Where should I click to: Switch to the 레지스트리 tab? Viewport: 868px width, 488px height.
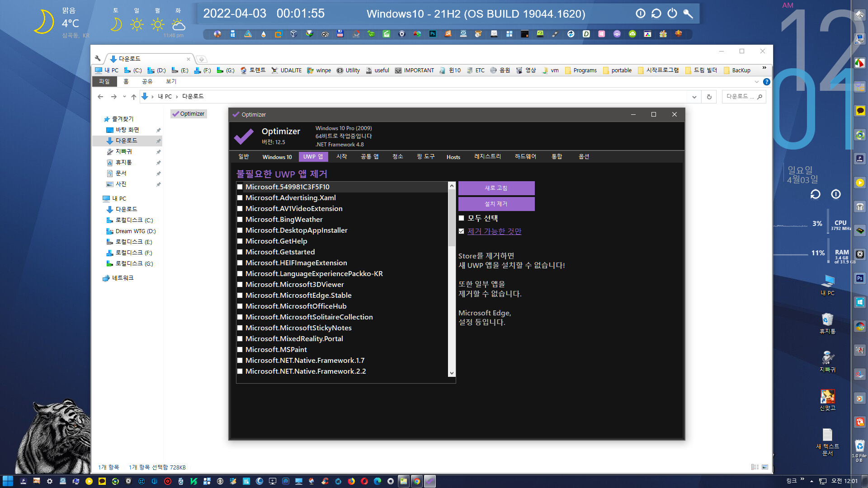[487, 157]
